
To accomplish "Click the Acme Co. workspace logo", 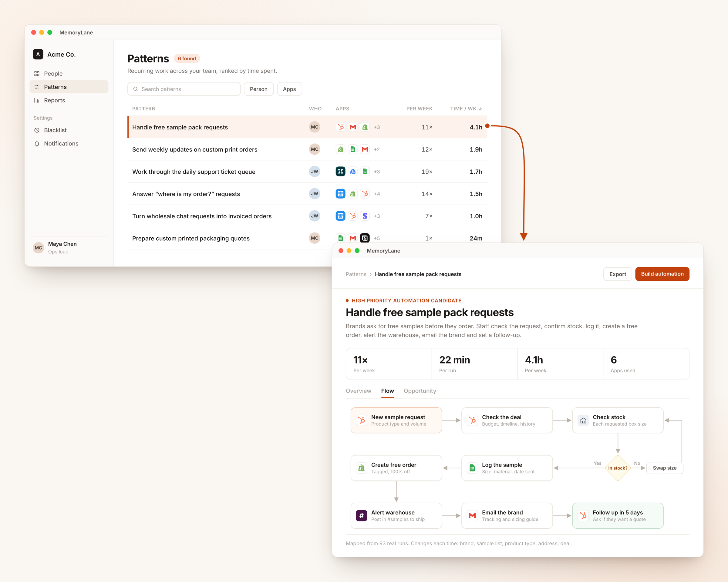I will click(38, 54).
